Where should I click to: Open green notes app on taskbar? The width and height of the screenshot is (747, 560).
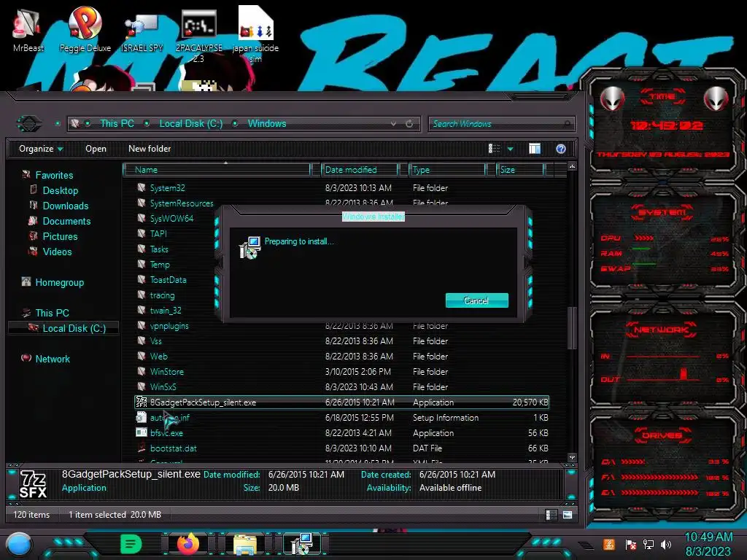(x=131, y=544)
